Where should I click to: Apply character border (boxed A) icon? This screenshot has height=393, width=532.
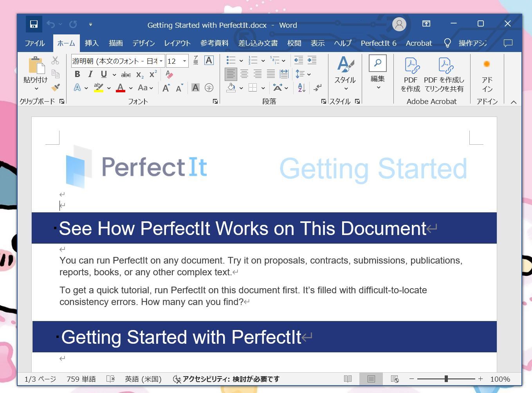[209, 61]
